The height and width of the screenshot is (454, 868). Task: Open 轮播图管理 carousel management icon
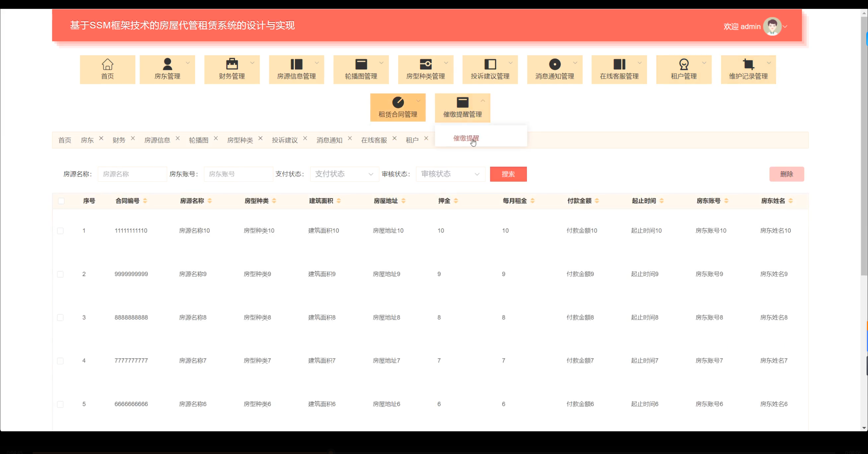click(x=361, y=64)
